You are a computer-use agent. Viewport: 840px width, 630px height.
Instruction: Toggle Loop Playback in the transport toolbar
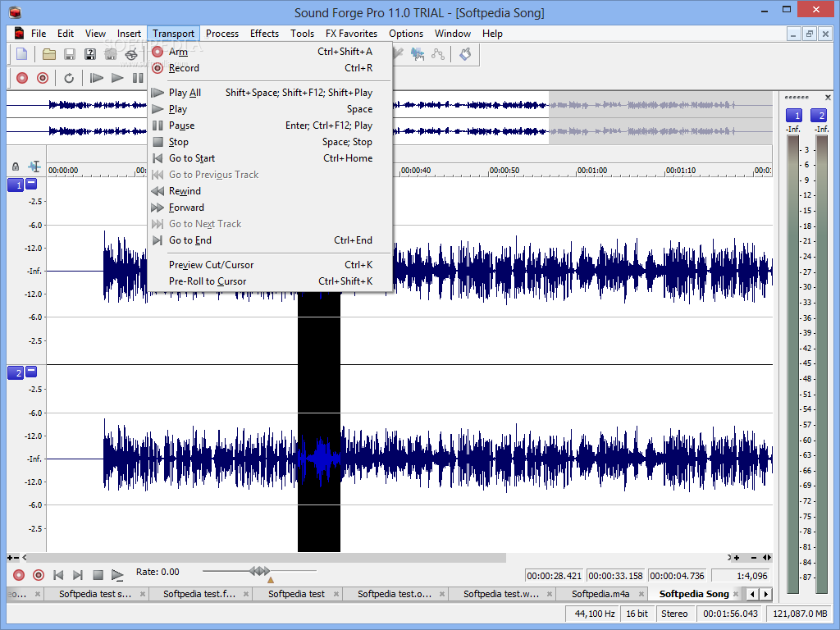coord(69,78)
